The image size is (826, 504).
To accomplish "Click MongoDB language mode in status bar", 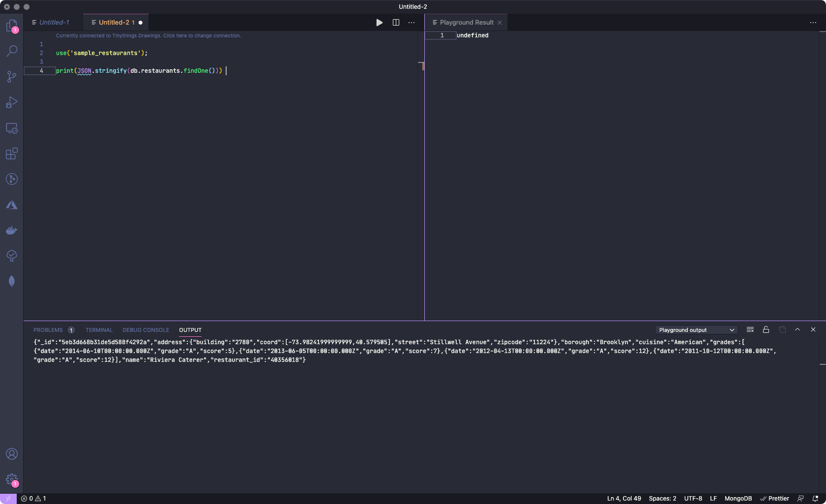I will click(x=738, y=499).
